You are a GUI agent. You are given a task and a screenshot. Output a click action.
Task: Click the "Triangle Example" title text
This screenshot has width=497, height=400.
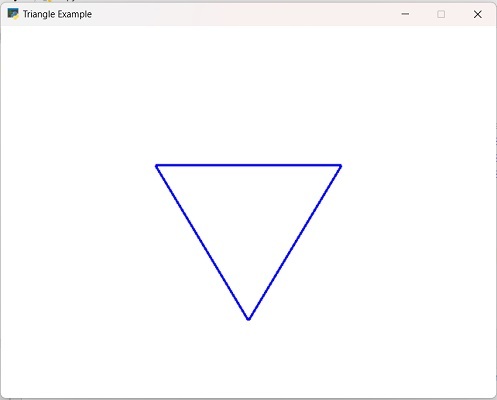click(57, 14)
